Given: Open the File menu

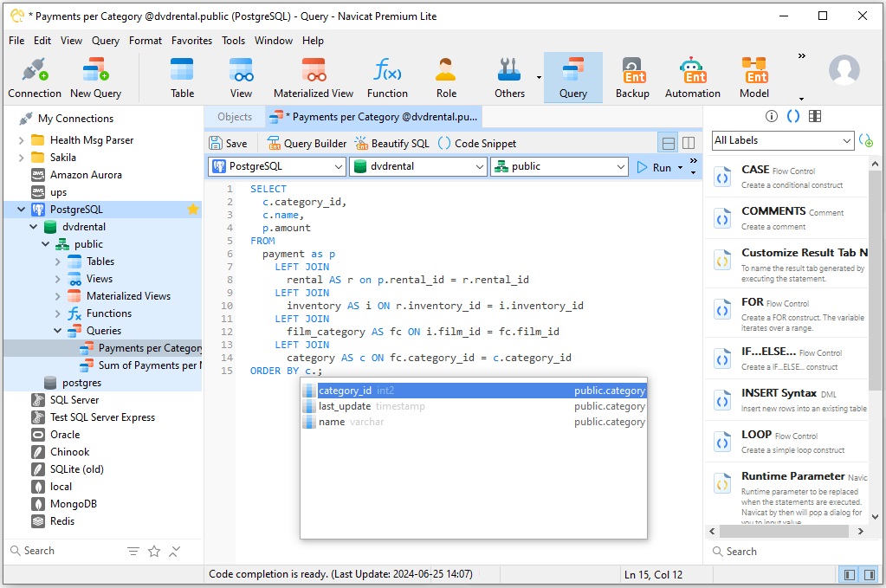Looking at the screenshot, I should click(16, 41).
